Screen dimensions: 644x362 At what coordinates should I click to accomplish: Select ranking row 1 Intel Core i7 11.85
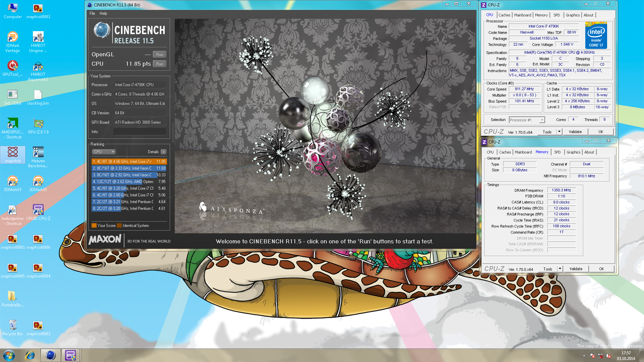tap(129, 162)
